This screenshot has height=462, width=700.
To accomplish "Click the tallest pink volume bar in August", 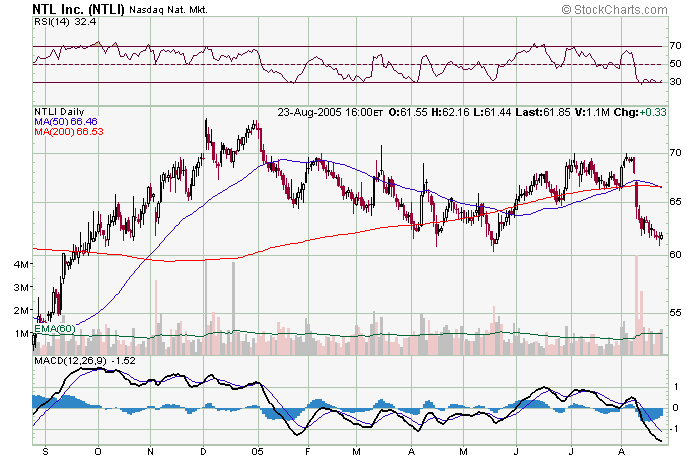I will pyautogui.click(x=637, y=305).
